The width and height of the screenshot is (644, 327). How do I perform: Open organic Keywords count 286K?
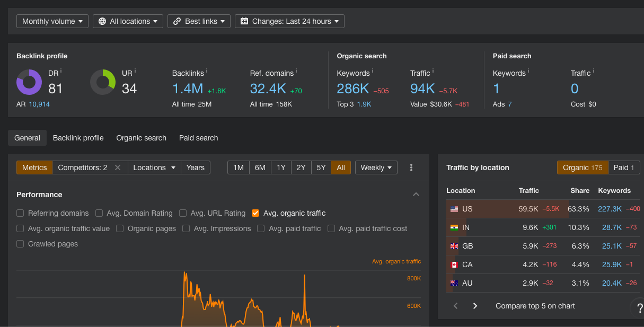pyautogui.click(x=353, y=89)
